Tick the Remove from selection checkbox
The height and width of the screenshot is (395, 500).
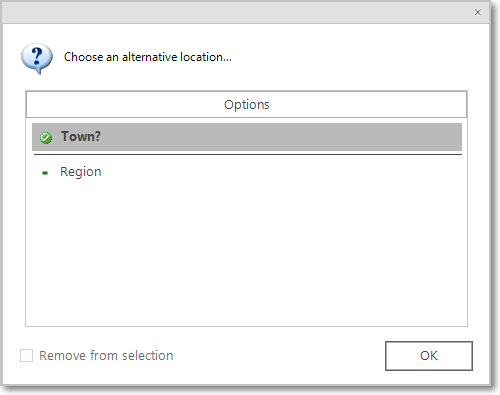coord(26,355)
